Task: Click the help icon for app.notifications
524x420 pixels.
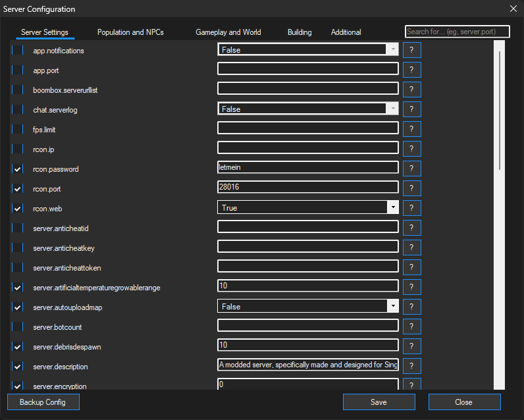Action: pyautogui.click(x=411, y=50)
